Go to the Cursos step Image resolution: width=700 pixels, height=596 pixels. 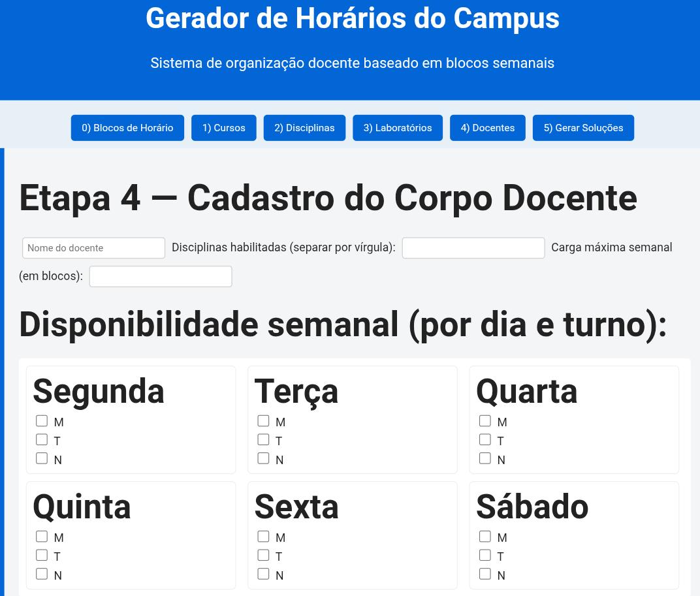tap(223, 128)
